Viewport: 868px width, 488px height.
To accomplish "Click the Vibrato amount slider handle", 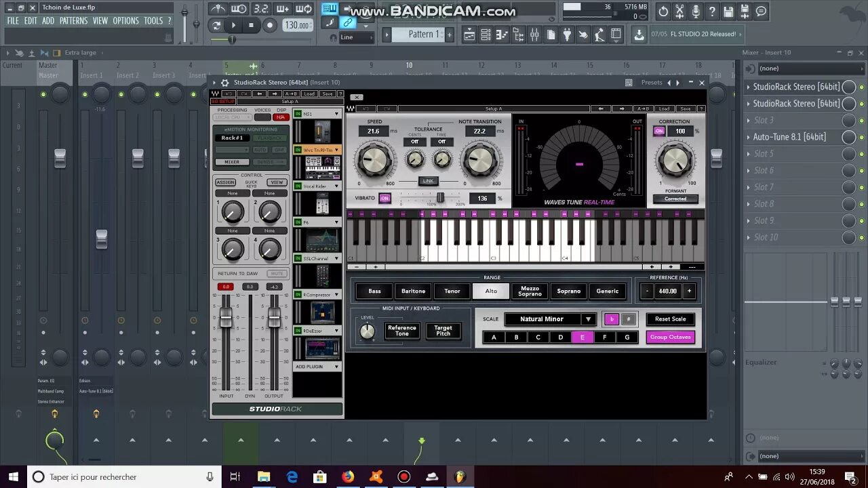I will (x=440, y=197).
